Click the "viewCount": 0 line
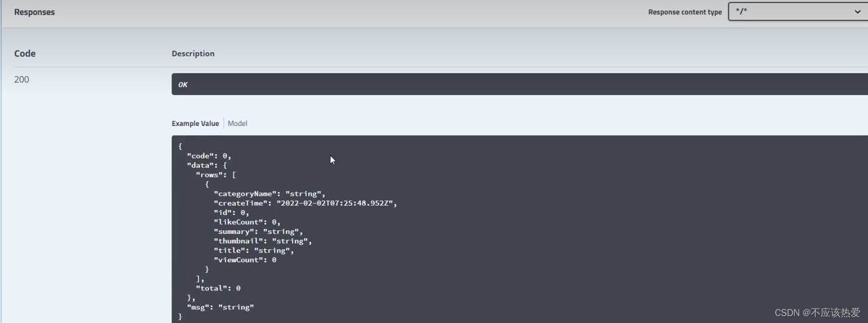Screen dimensions: 868x323 [244, 259]
